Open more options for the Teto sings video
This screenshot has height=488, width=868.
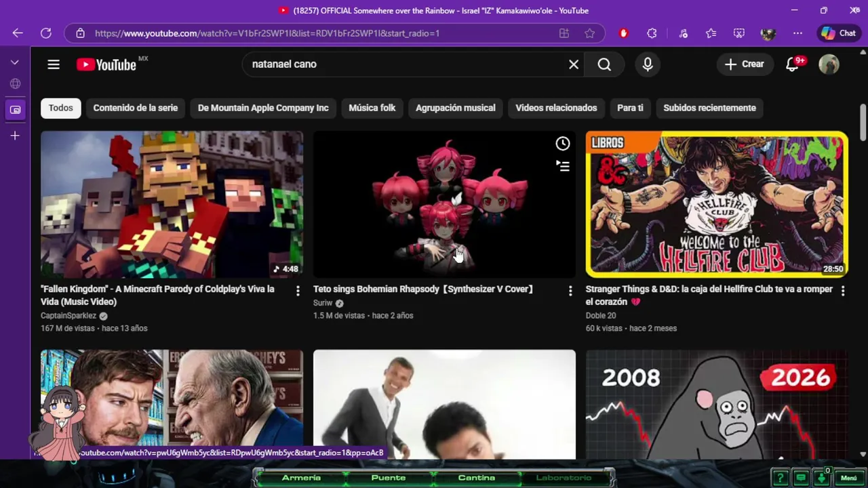[570, 291]
